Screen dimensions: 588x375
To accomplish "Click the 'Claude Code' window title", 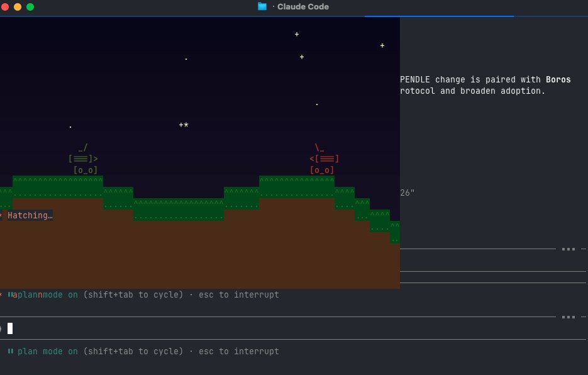I will coord(303,7).
